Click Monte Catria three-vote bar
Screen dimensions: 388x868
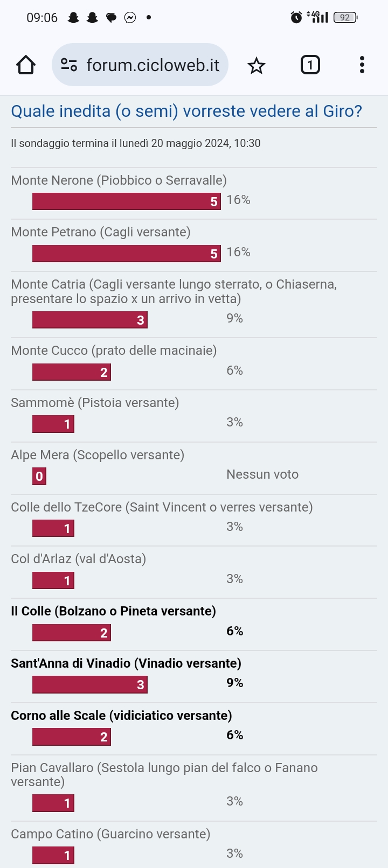[x=90, y=320]
